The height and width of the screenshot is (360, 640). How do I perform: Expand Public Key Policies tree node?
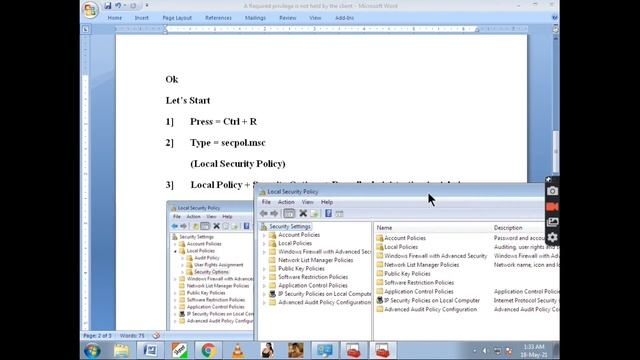click(264, 269)
